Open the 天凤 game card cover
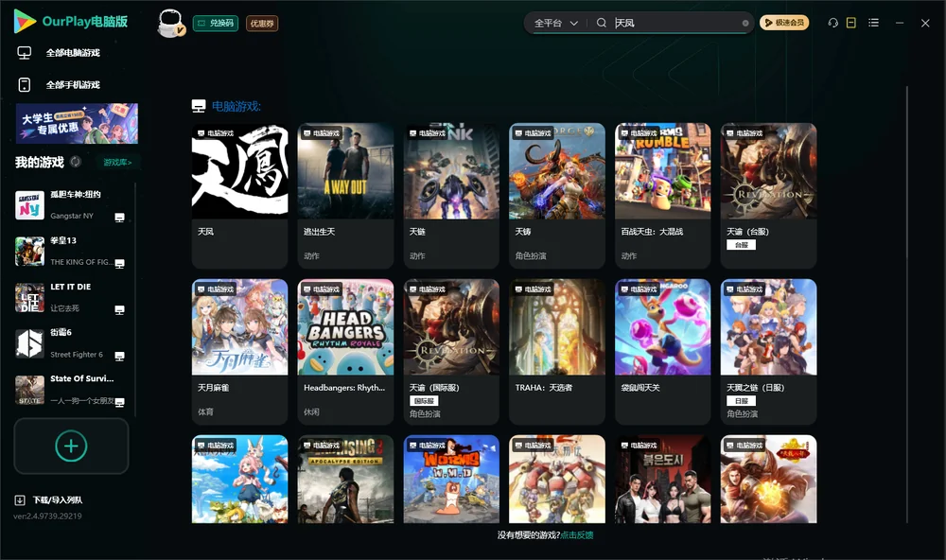 240,171
